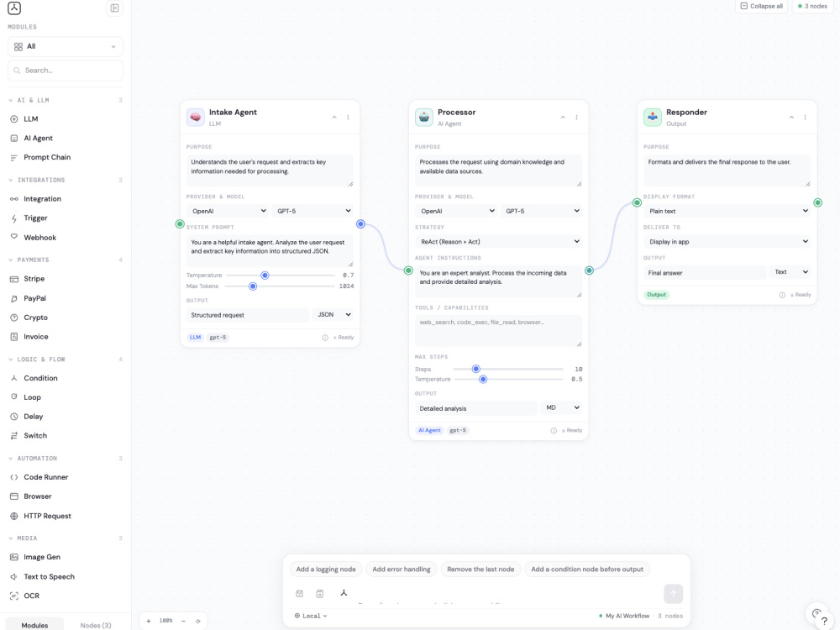Collapse the Responder node chevron
The height and width of the screenshot is (630, 840).
click(x=791, y=118)
